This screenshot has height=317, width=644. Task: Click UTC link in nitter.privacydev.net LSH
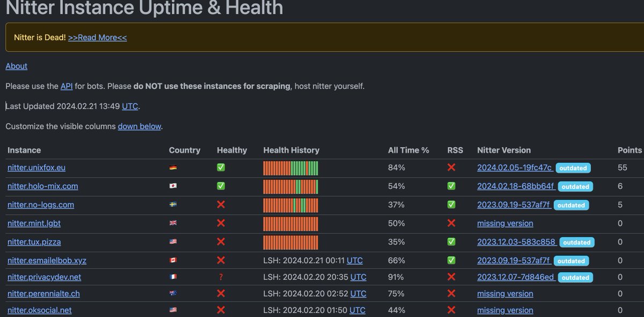click(358, 277)
